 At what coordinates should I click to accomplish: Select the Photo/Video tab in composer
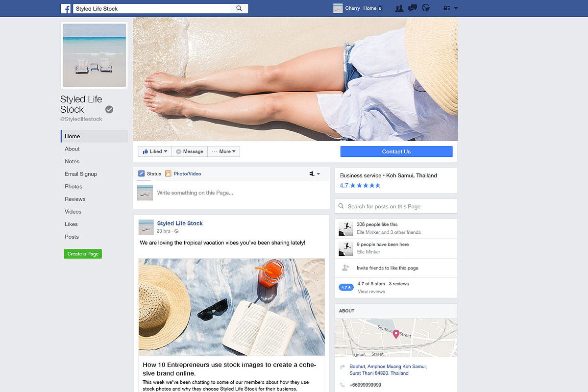click(x=183, y=173)
